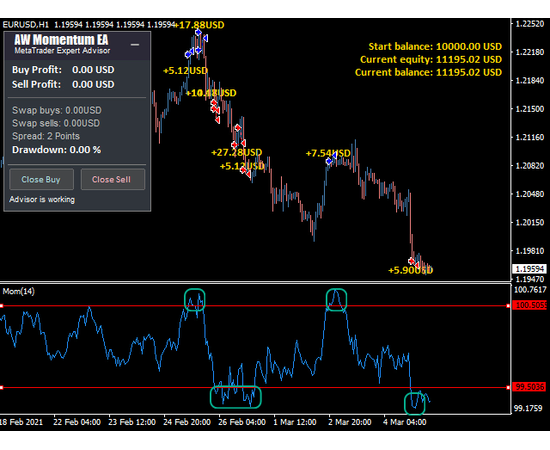Click the 2 Mar 20:00 time axis label
The image size is (550, 450).
tap(350, 422)
